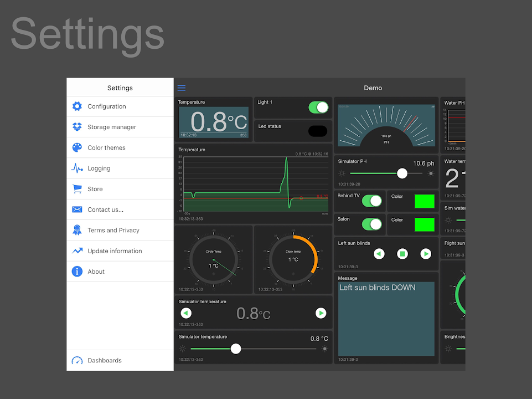Click the Configuration gear icon

point(77,106)
